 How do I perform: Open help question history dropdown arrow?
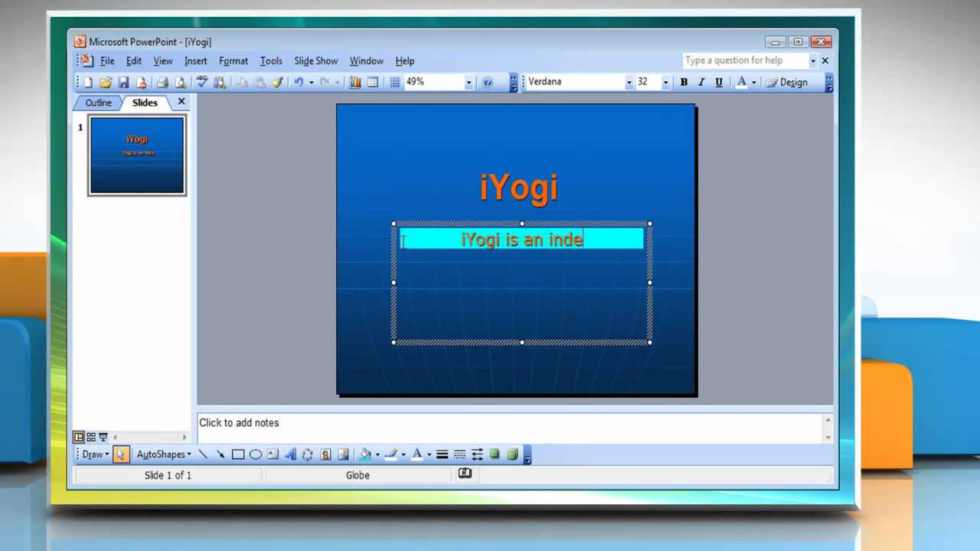coord(813,60)
